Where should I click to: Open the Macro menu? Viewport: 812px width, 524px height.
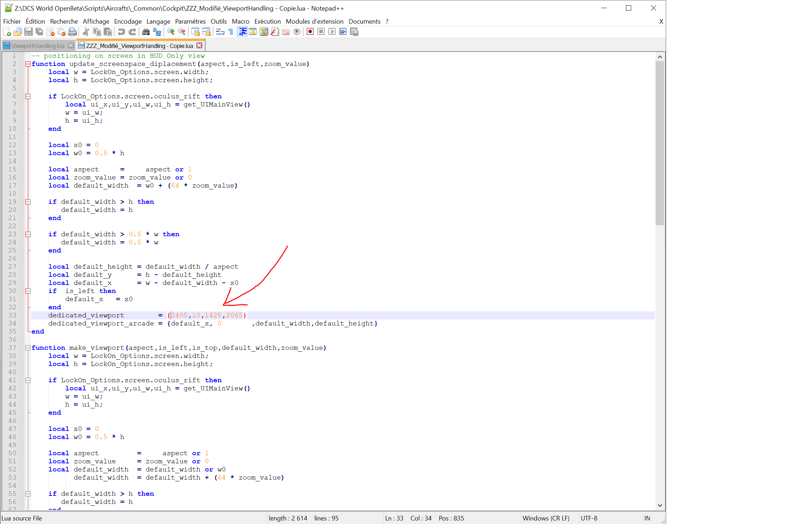pyautogui.click(x=240, y=22)
